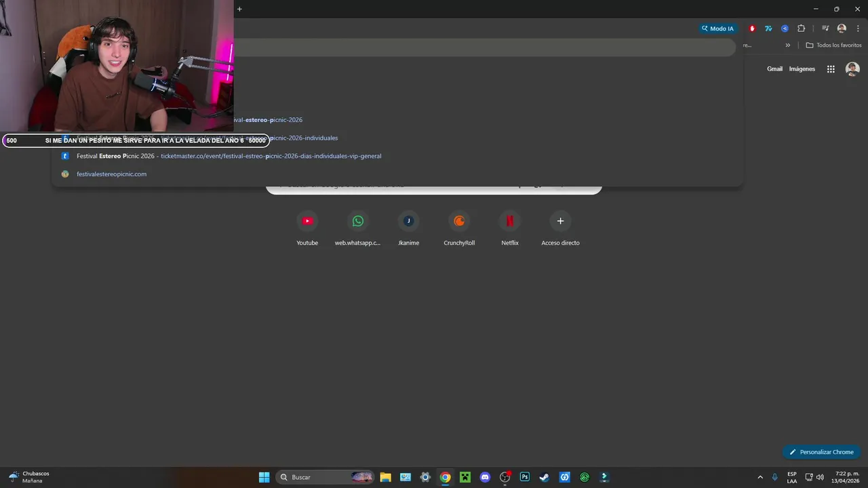Open the Chrome three-dot menu
The width and height of the screenshot is (868, 488).
[x=858, y=28]
